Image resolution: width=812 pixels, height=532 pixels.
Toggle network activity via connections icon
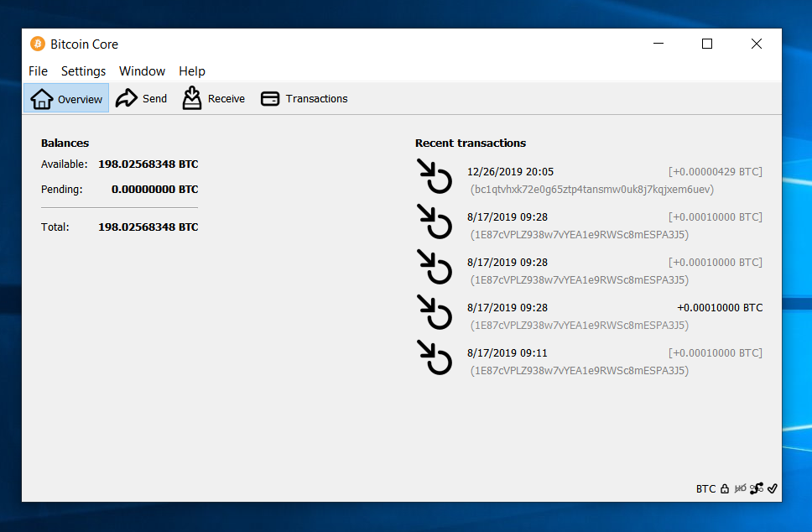coord(757,488)
